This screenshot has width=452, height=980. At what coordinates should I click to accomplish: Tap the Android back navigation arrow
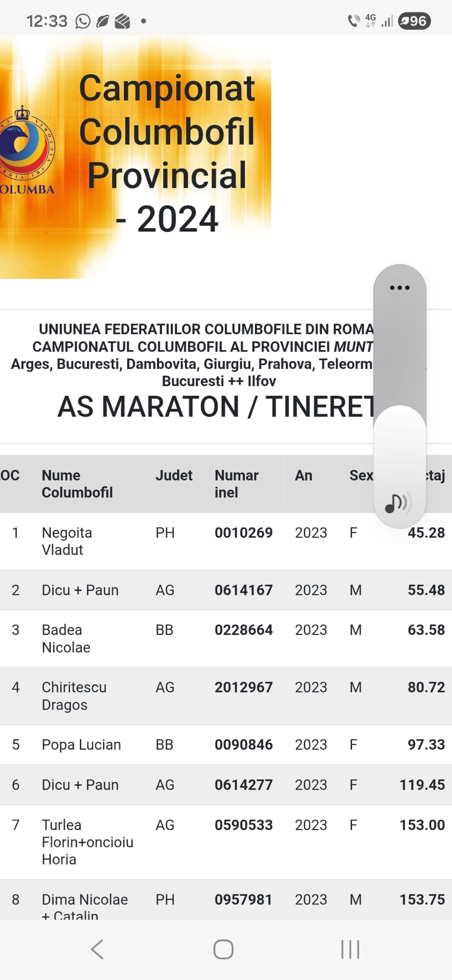[98, 949]
